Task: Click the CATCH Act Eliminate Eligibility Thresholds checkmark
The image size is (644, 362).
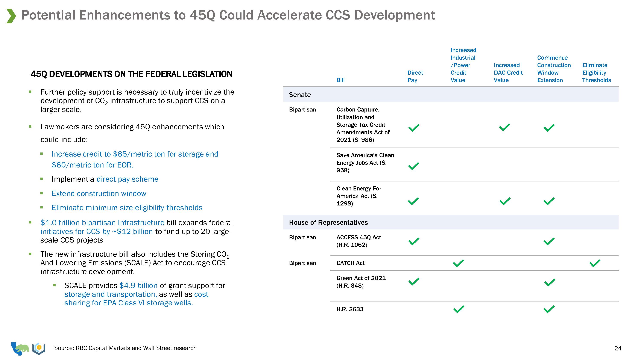Action: [595, 263]
